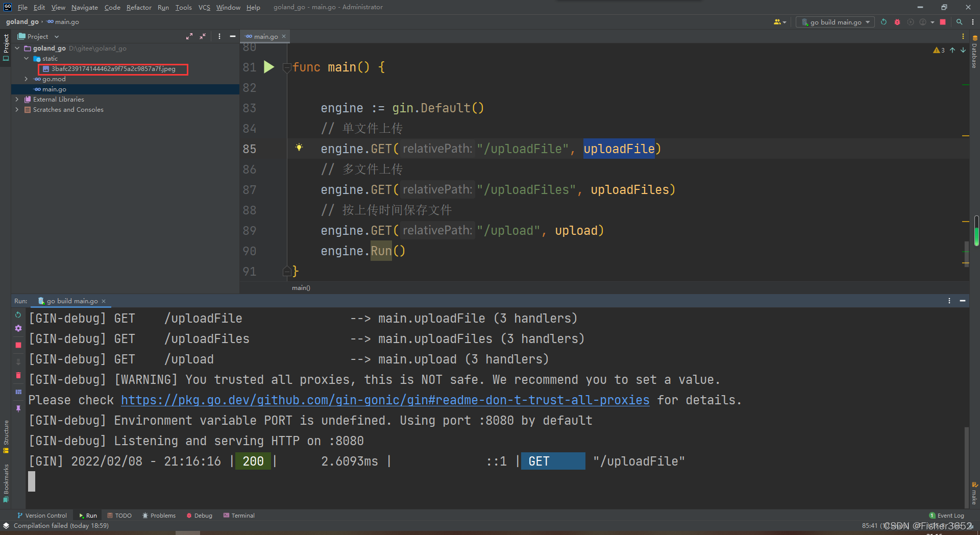
Task: Go to next highlighted problem arrow
Action: point(963,50)
